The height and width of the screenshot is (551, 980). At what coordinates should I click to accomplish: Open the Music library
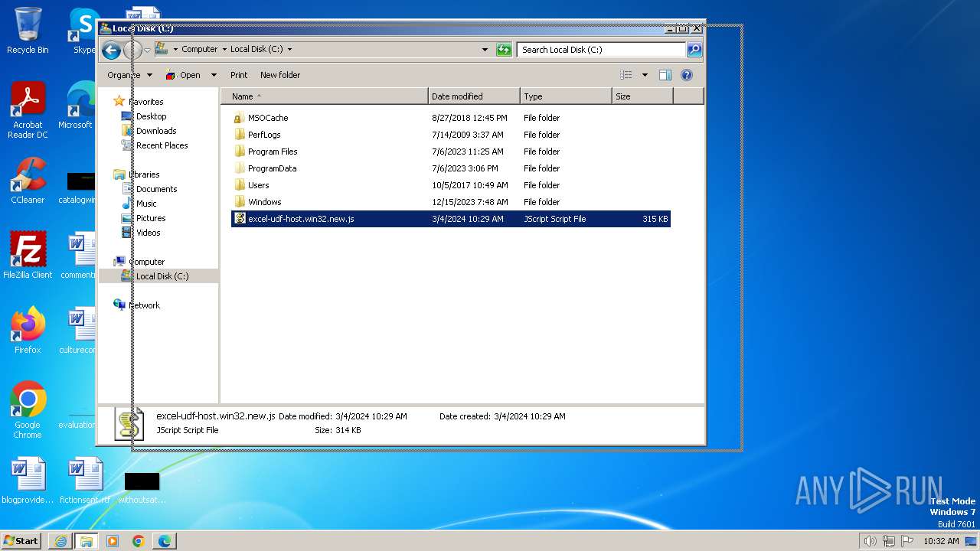(x=146, y=204)
